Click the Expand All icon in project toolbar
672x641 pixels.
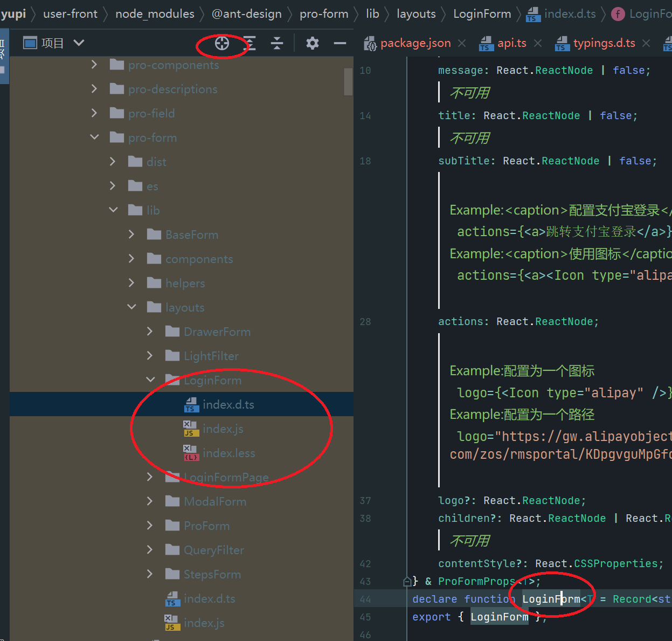coord(250,43)
